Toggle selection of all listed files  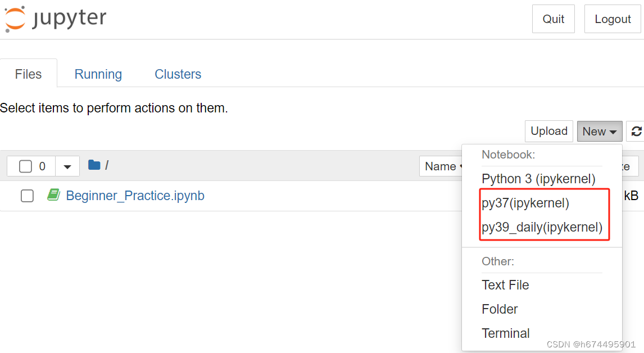pos(25,166)
